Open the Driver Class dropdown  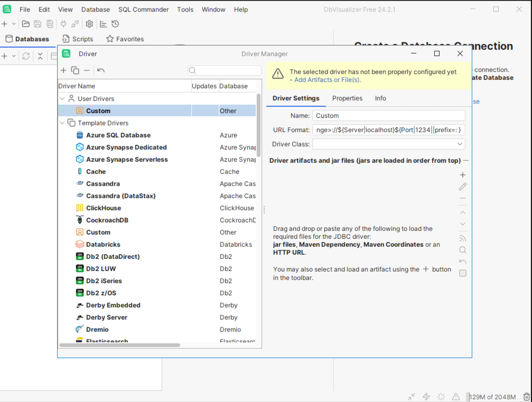[x=460, y=144]
